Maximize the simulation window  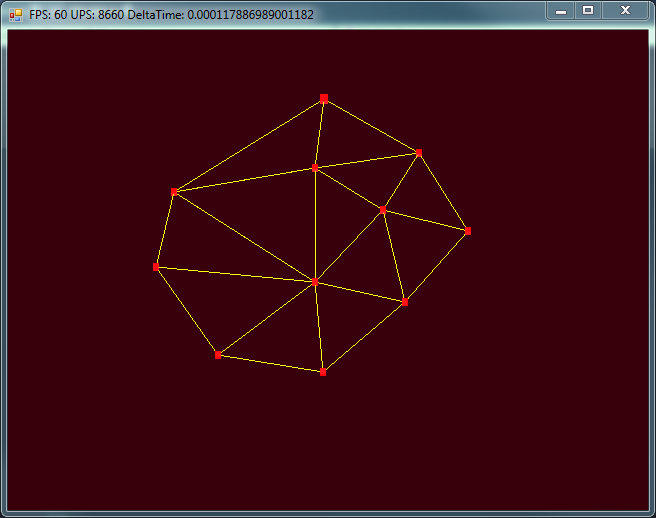coord(588,10)
